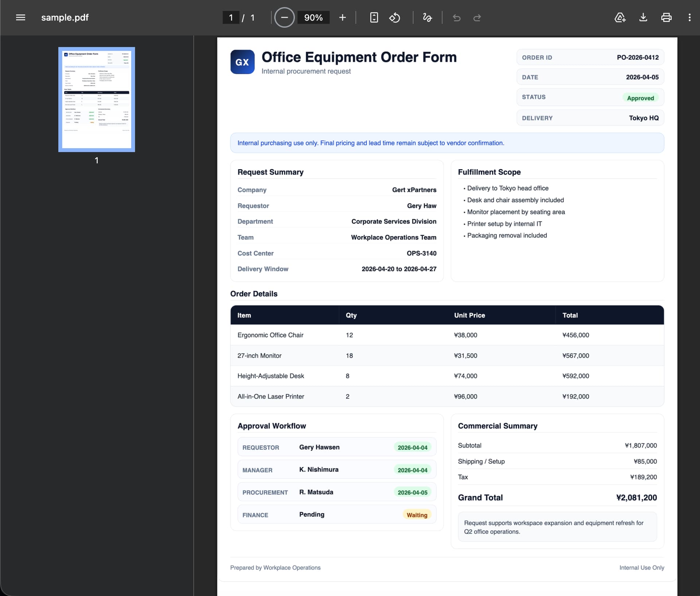Click the Grand Total amount

click(x=636, y=498)
